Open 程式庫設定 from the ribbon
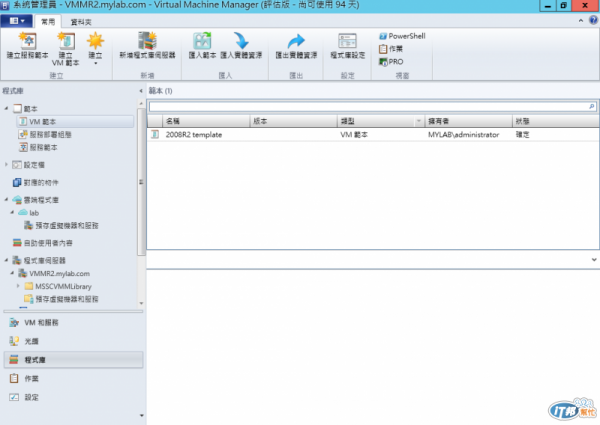 click(347, 46)
